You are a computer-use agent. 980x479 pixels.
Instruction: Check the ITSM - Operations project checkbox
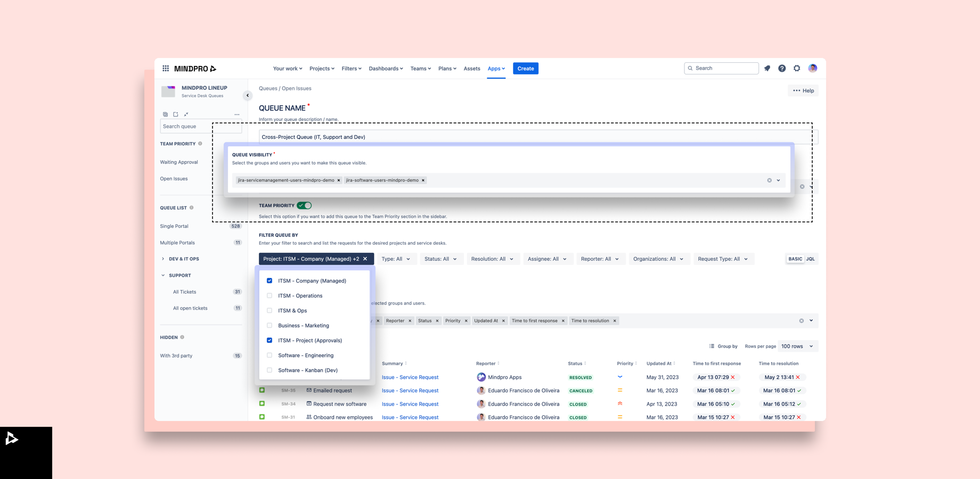269,295
